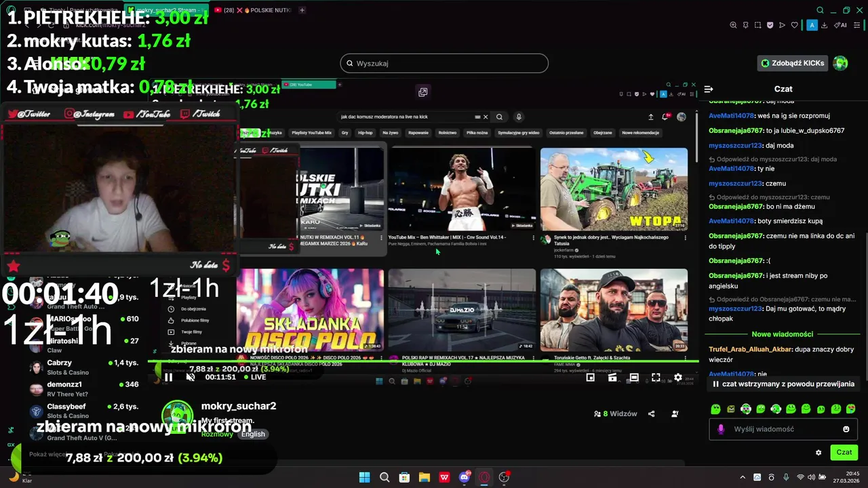
Task: Open browser downloads icon
Action: tap(824, 25)
